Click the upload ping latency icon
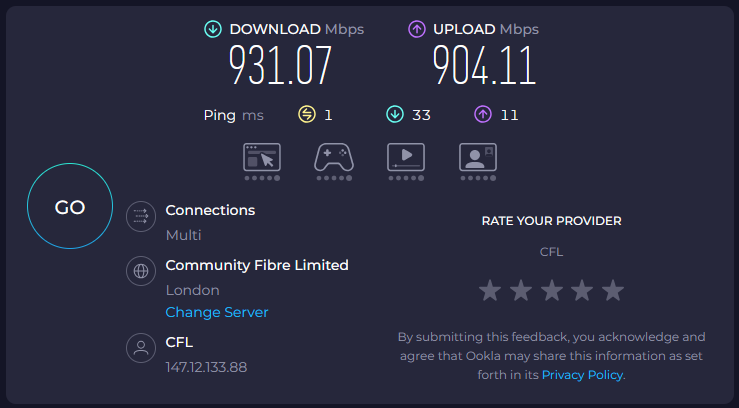The height and width of the screenshot is (408, 739). click(x=483, y=115)
